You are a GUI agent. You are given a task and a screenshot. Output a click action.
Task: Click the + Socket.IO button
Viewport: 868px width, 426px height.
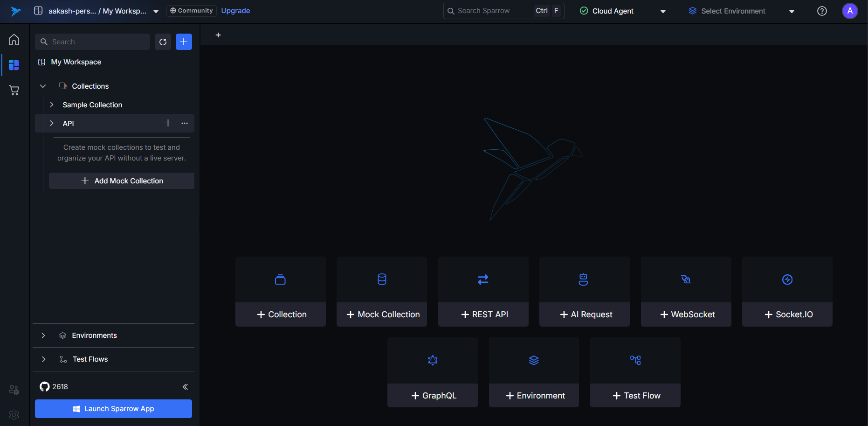click(787, 314)
